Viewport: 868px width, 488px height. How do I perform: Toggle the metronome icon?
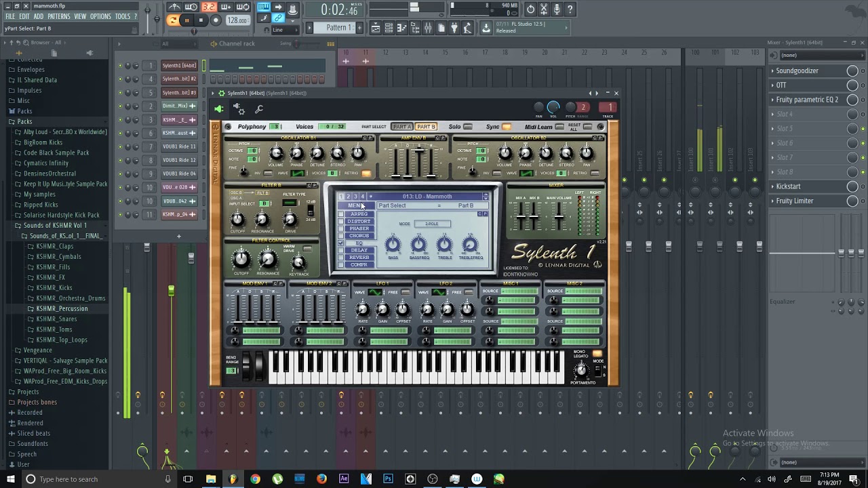(174, 7)
